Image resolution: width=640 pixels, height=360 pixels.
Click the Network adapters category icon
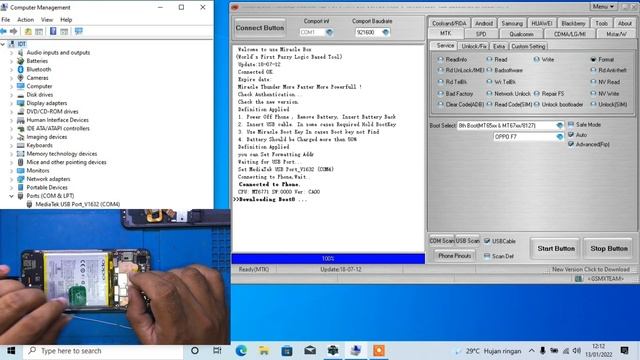20,179
